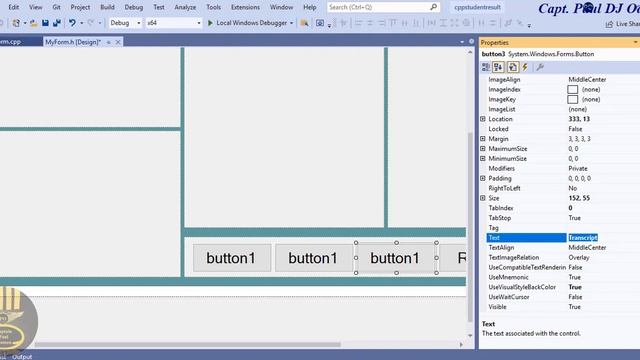The image size is (640, 360).
Task: Open the active documents list dropdown
Action: [462, 42]
